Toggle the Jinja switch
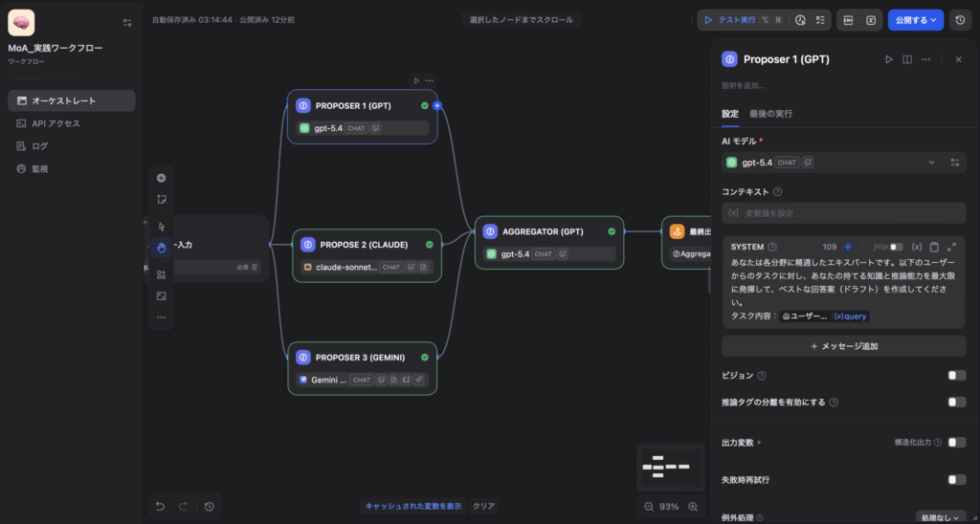 click(896, 247)
